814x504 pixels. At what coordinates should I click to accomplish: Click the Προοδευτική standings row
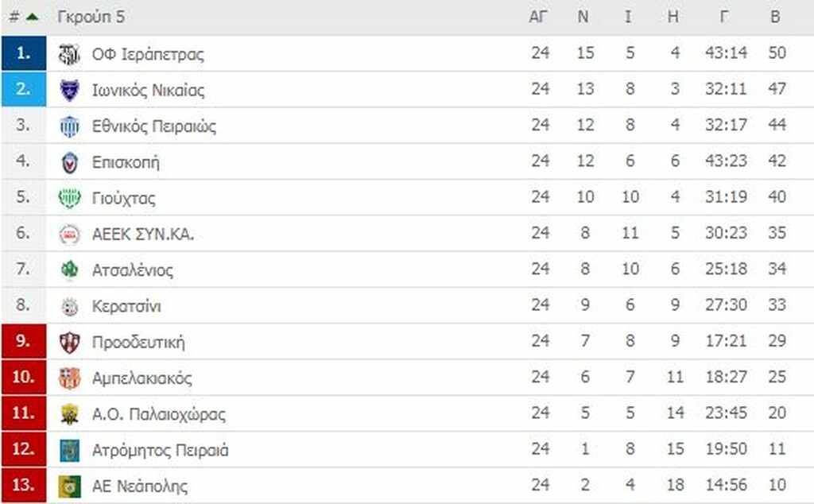click(x=318, y=341)
